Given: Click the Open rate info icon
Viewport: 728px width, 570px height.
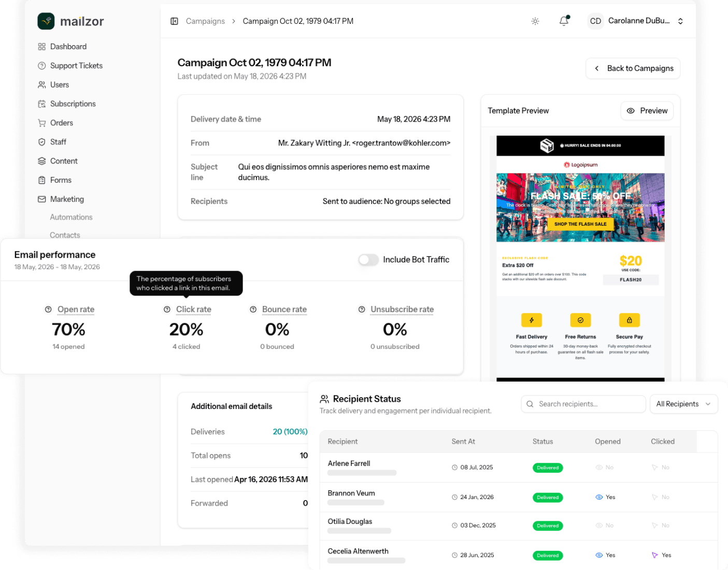Looking at the screenshot, I should (48, 310).
